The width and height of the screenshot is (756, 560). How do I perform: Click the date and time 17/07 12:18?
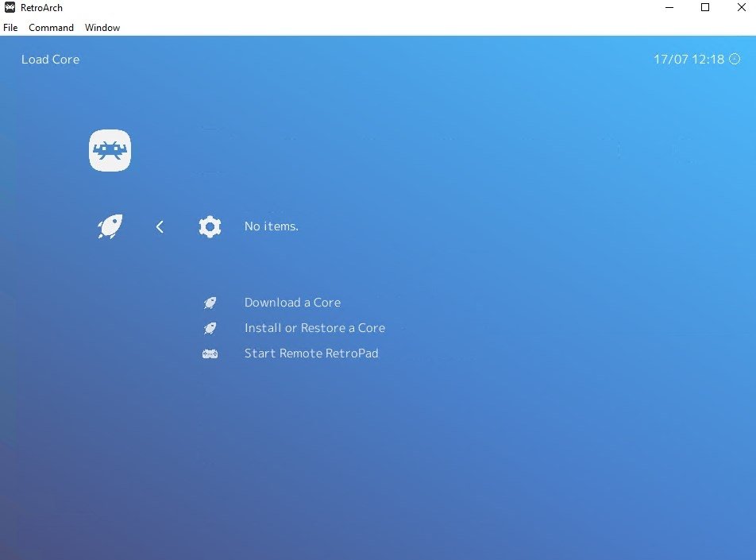coord(689,60)
